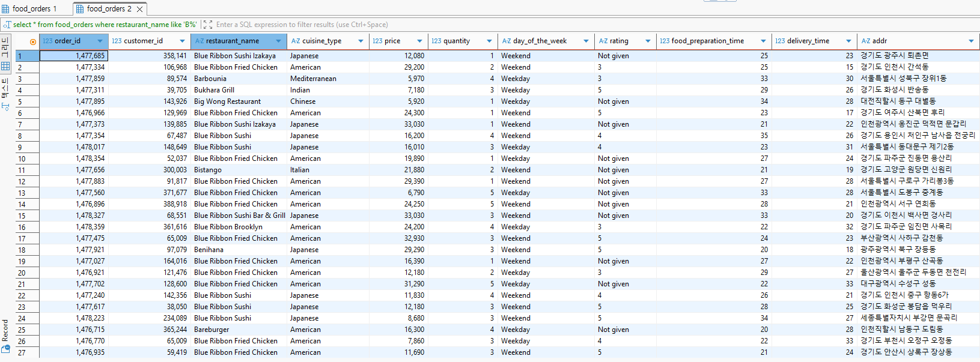Switch to the food_orders 1 tab

click(x=30, y=8)
